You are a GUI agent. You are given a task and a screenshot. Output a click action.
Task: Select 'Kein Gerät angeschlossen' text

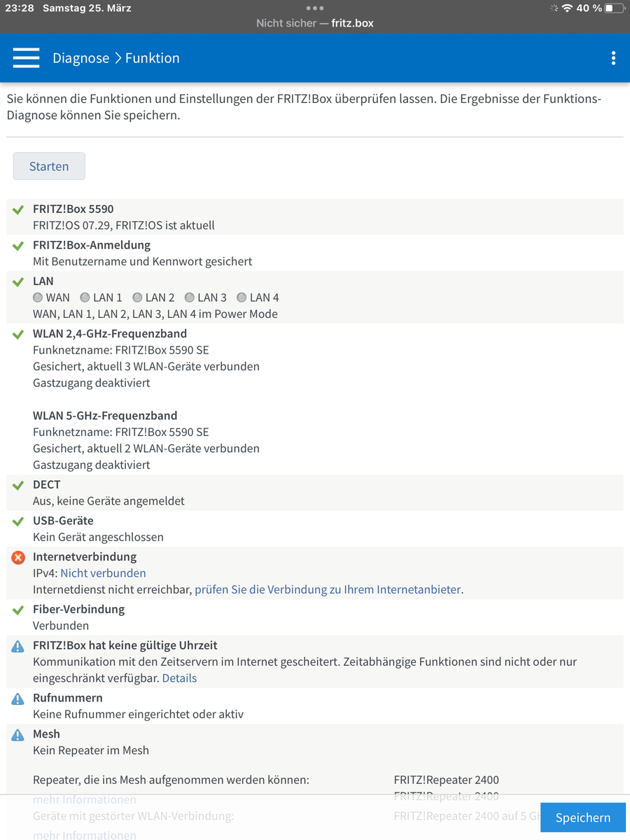pyautogui.click(x=98, y=537)
